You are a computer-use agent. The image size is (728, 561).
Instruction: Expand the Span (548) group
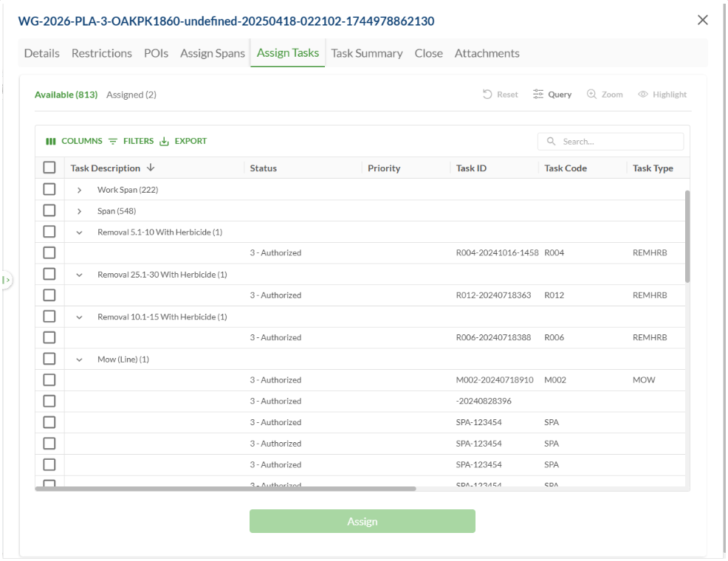79,211
